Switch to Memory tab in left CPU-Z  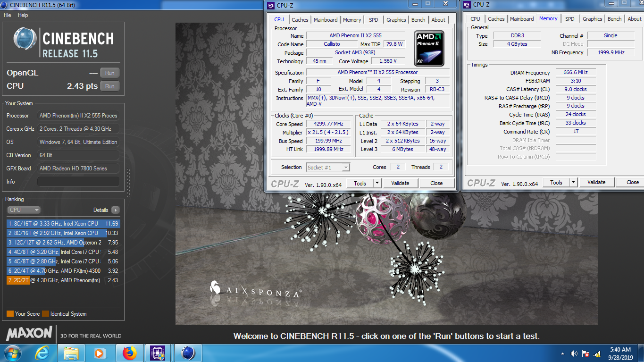(x=352, y=20)
